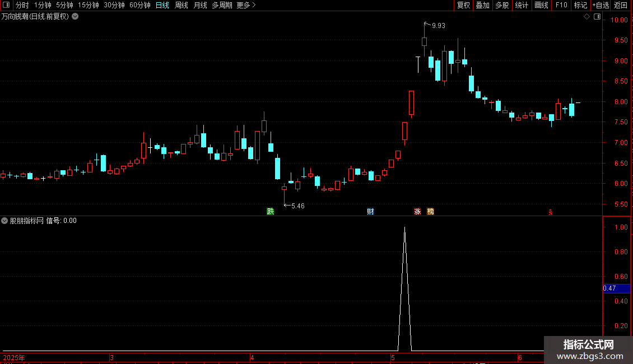
Task: Click the 8.00 price axis label
Action: click(621, 102)
